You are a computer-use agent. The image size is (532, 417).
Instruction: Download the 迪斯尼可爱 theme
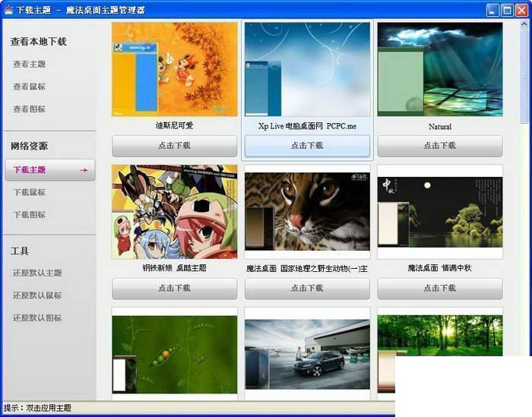point(174,146)
